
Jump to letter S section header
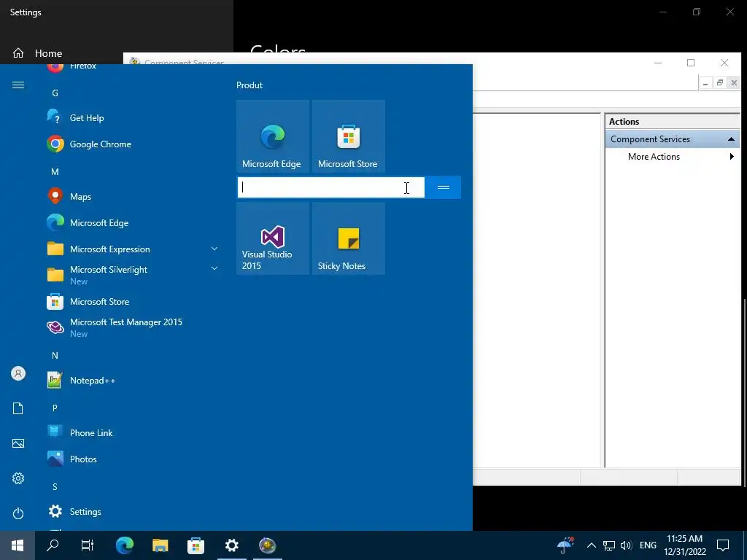coord(55,486)
